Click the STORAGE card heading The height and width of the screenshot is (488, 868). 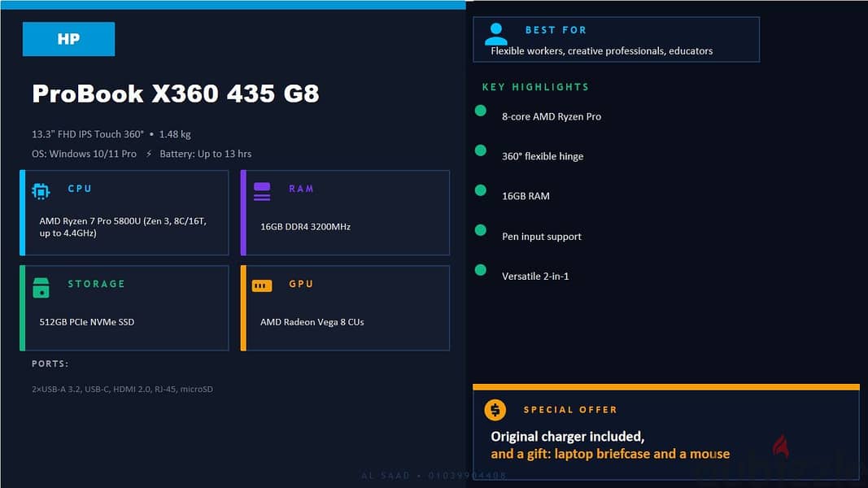96,284
